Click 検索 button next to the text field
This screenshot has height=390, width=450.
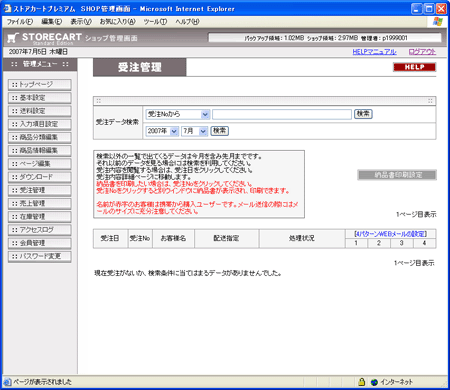pyautogui.click(x=363, y=114)
